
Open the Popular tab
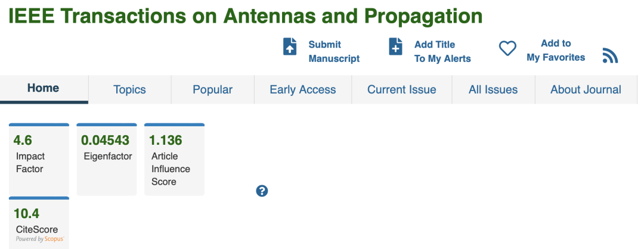(x=212, y=90)
